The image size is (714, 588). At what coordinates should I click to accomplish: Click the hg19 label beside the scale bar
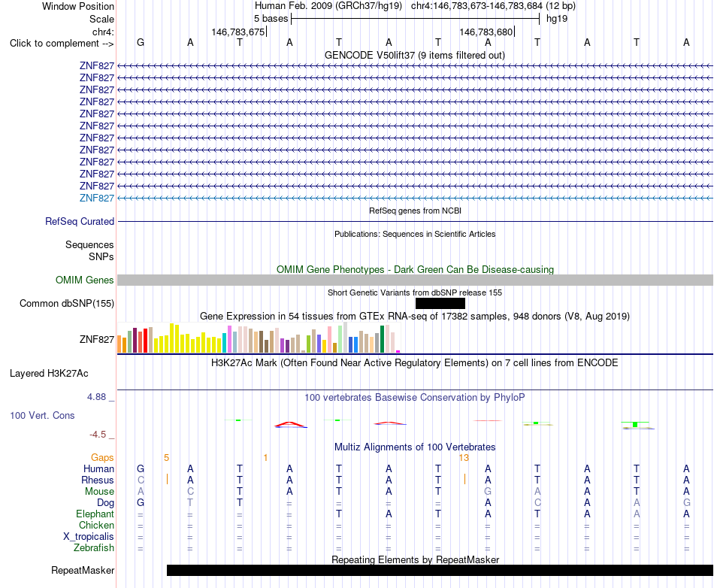tap(557, 19)
